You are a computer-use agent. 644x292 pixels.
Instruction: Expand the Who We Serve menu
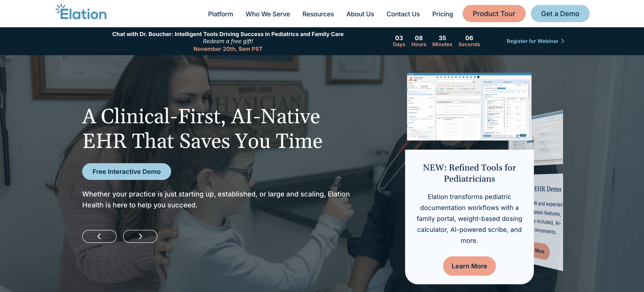click(x=268, y=14)
